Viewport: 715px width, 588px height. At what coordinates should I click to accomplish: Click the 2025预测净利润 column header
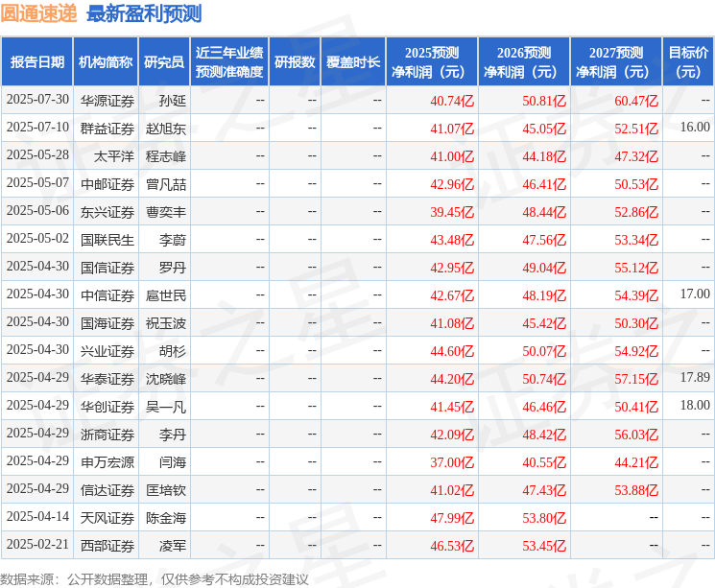point(432,61)
